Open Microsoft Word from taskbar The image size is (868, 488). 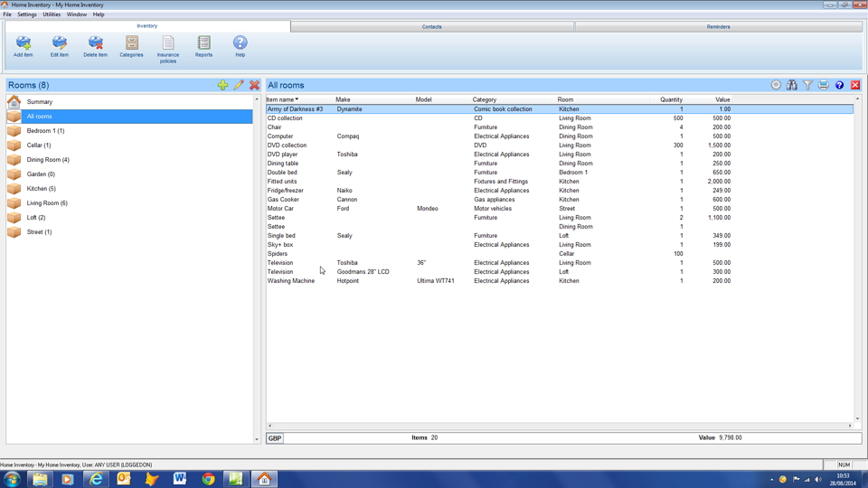(x=180, y=479)
